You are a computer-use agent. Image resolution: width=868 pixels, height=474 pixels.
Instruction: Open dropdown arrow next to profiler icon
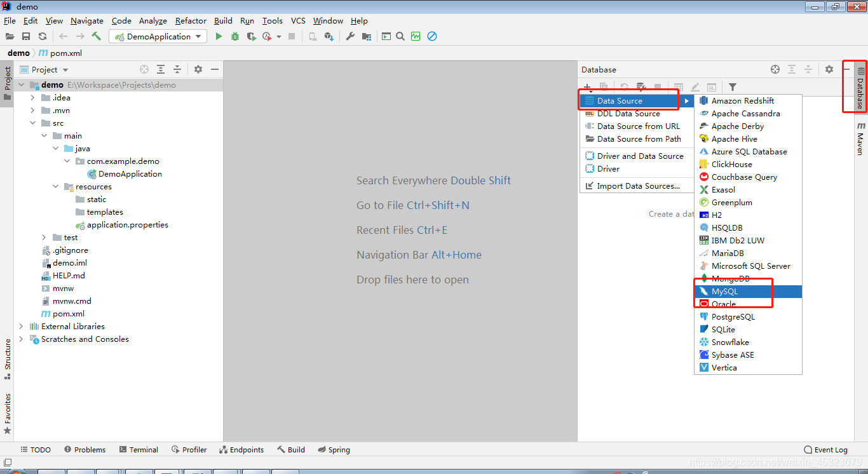click(x=278, y=37)
